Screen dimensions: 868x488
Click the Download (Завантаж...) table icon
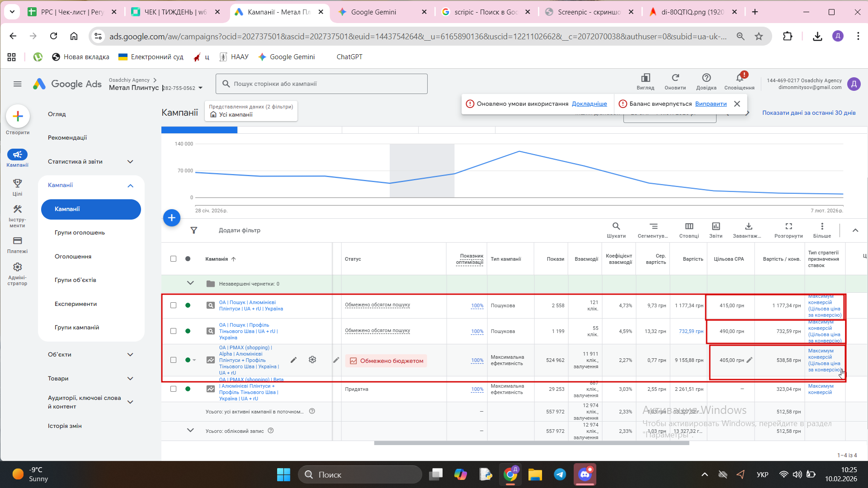(748, 226)
